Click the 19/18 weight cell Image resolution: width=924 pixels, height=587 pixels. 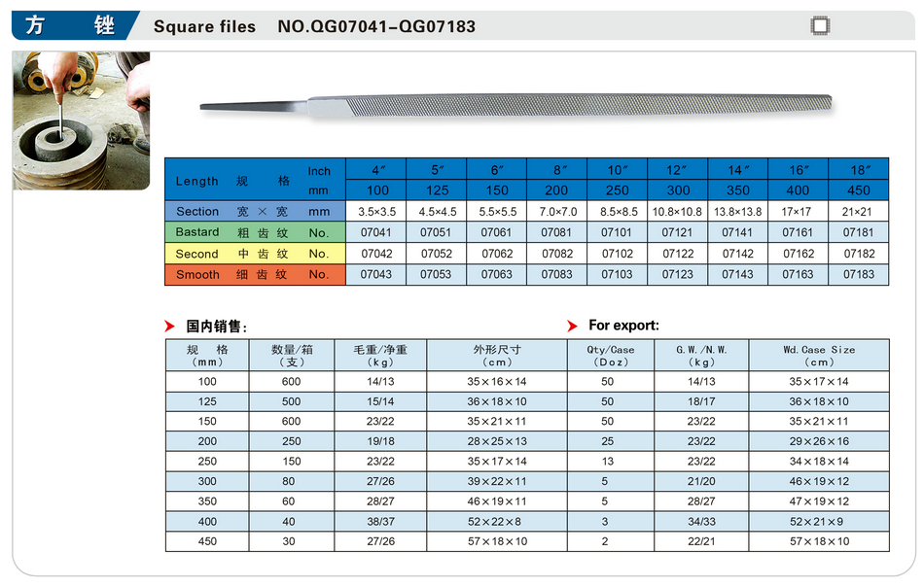380,441
